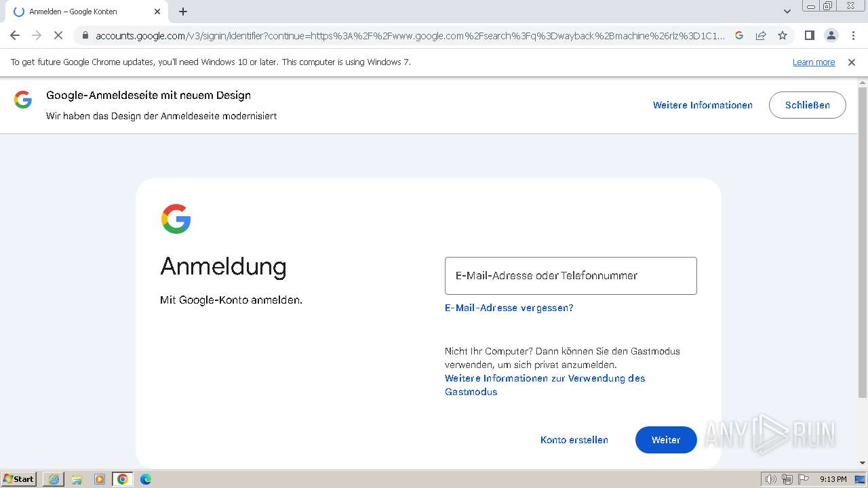Screen dimensions: 868x488
Task: Click Mit Google-Konto anmelden text
Action: (231, 300)
